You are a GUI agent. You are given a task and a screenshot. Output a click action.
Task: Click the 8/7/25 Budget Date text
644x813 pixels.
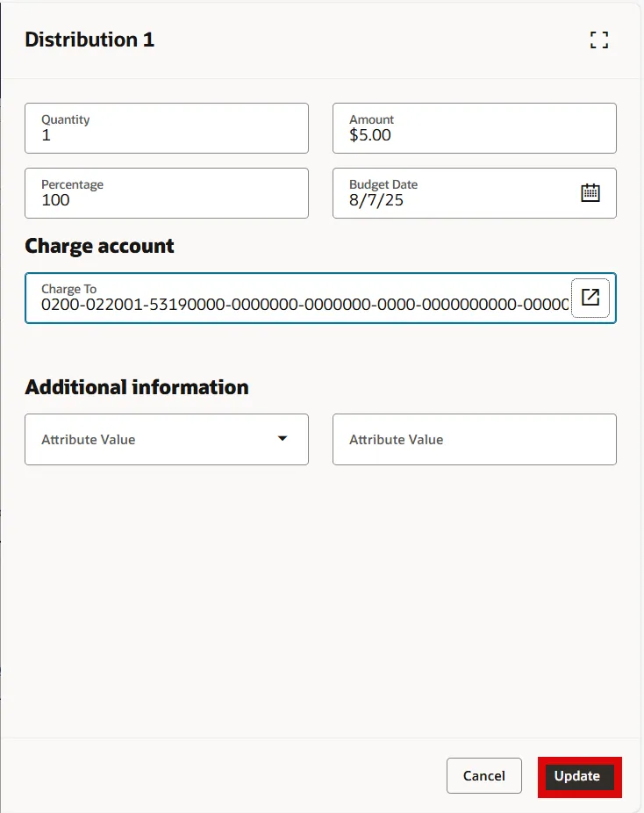376,200
